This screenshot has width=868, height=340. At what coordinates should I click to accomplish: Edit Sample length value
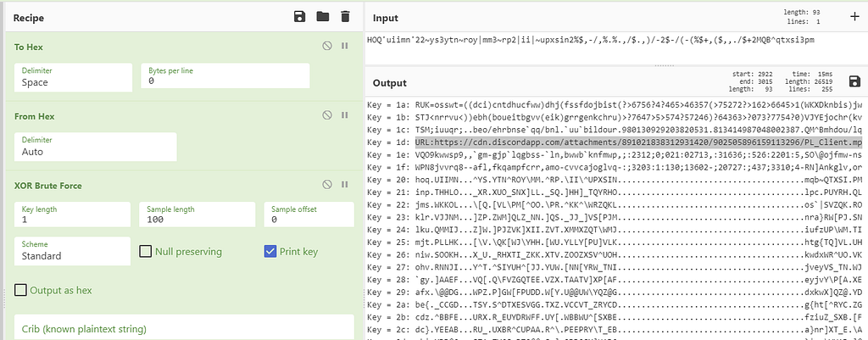click(x=197, y=215)
